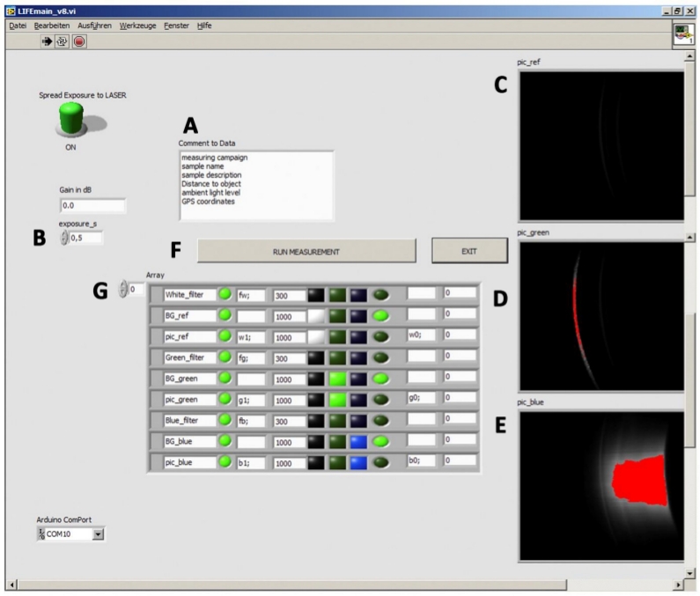Image resolution: width=700 pixels, height=596 pixels.
Task: Click the Run Continuously toolbar icon
Action: 62,41
